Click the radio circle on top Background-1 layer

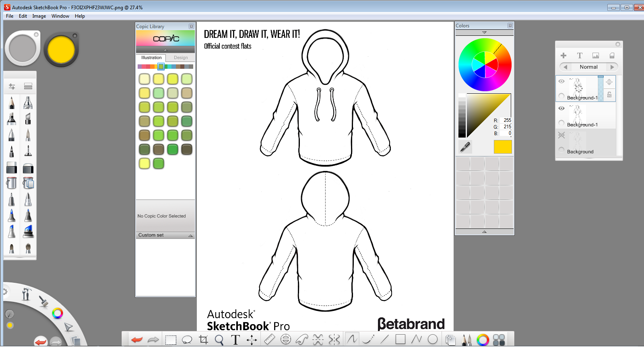click(x=561, y=96)
